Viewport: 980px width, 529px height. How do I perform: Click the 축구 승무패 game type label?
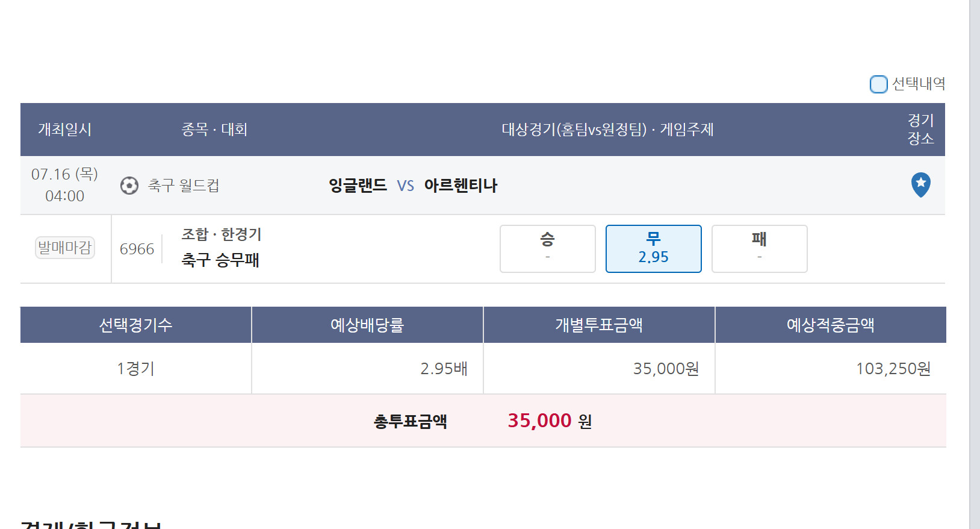[220, 260]
